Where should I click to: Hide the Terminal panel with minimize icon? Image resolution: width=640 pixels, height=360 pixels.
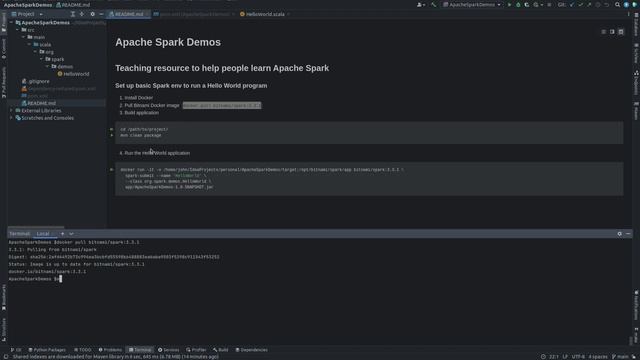pos(628,234)
